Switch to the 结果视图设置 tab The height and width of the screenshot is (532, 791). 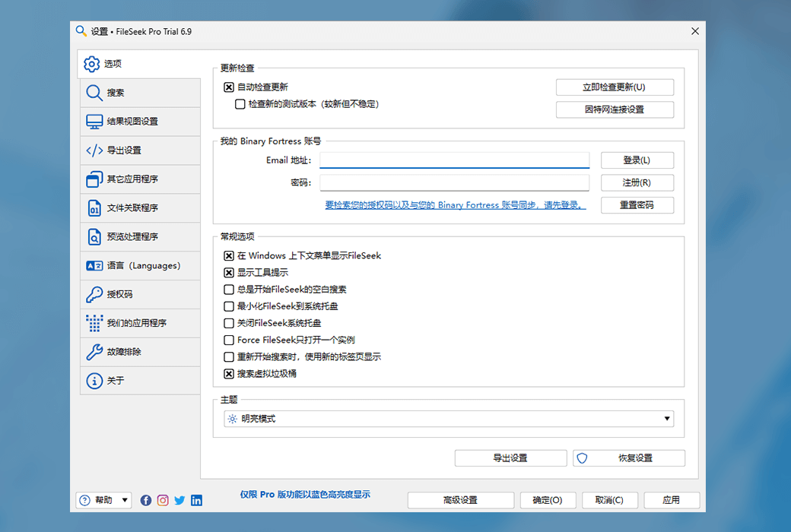[140, 122]
